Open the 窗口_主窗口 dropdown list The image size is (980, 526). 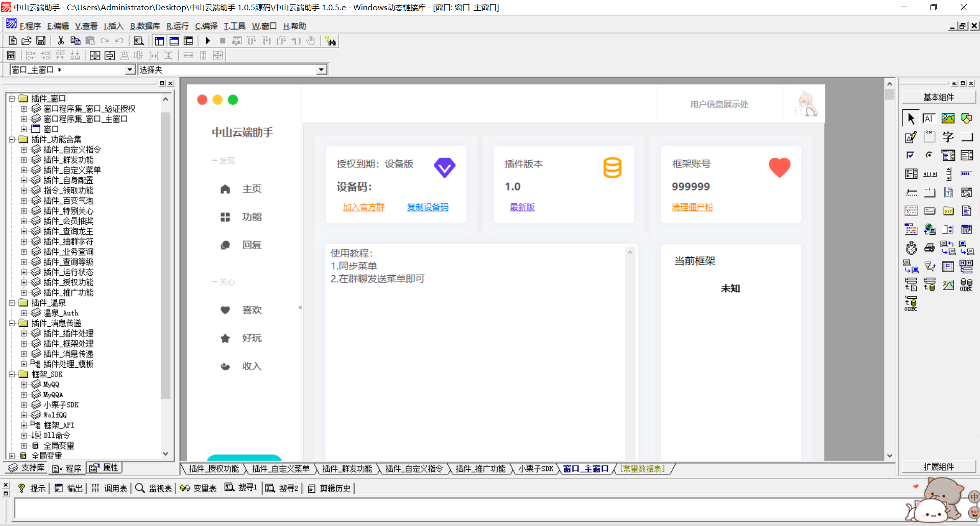coord(131,69)
